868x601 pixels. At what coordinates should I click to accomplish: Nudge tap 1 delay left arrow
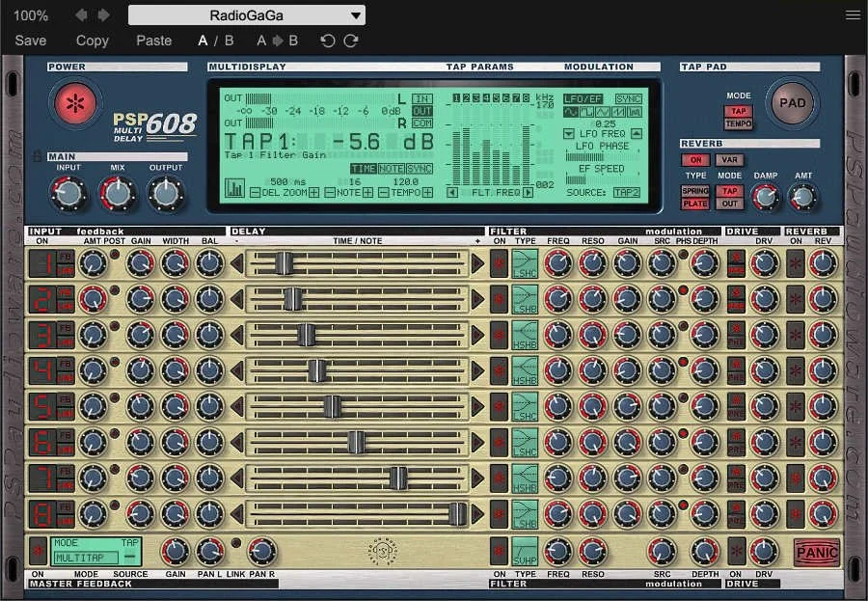click(x=237, y=263)
